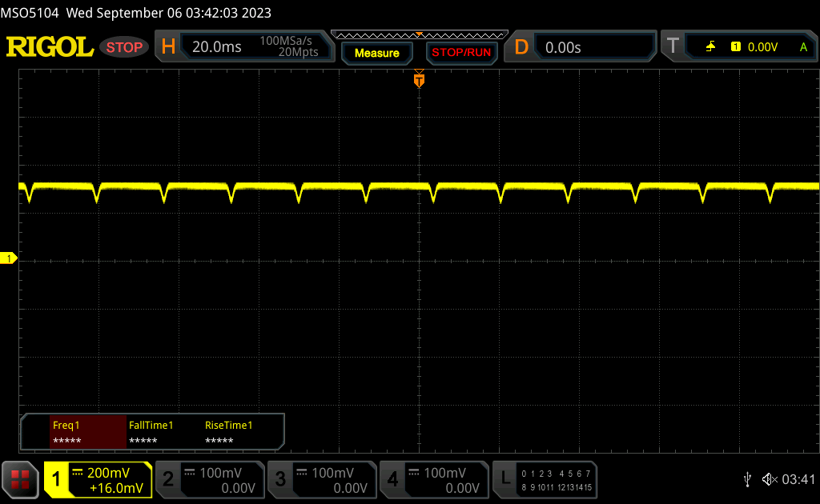Screen dimensions: 820x504
Task: Click the USB connection status icon
Action: pyautogui.click(x=747, y=479)
